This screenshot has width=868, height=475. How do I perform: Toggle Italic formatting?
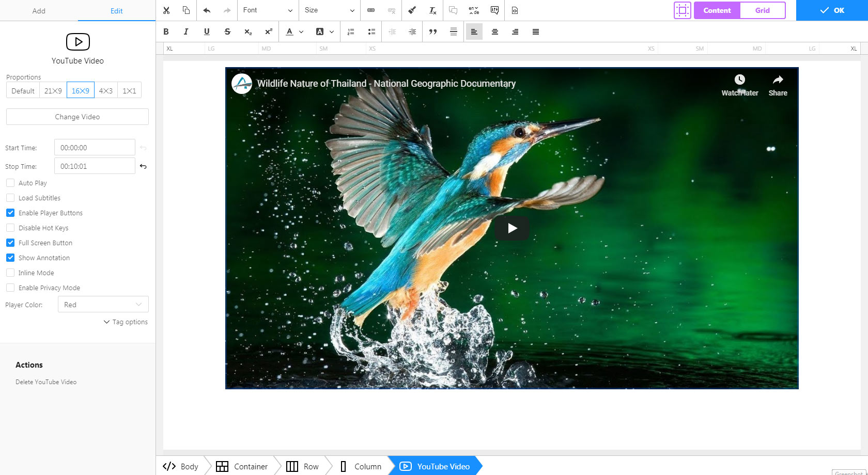coord(186,31)
